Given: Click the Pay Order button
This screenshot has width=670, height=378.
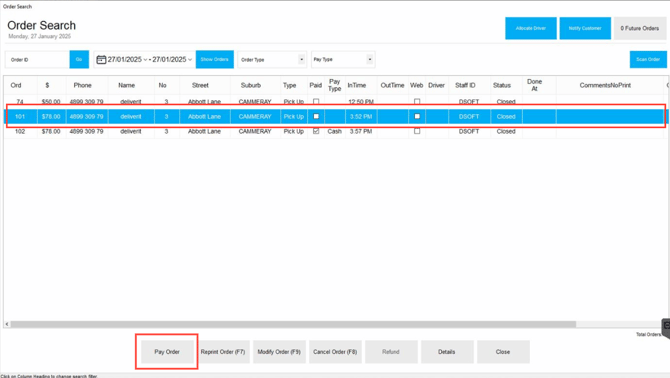Looking at the screenshot, I should pyautogui.click(x=167, y=352).
